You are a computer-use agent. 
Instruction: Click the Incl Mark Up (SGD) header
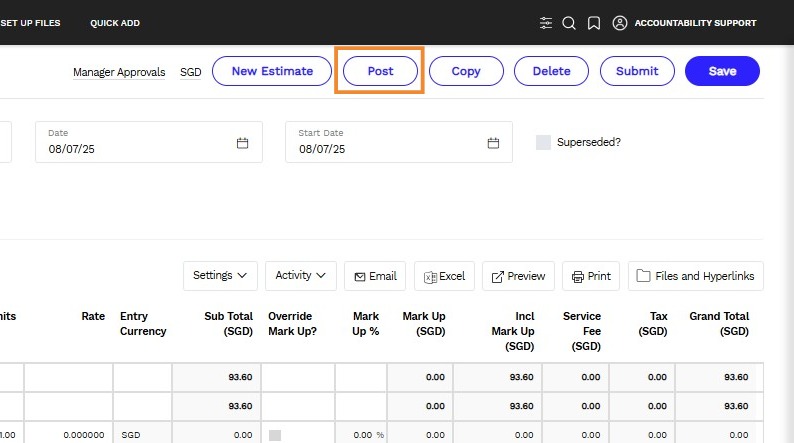tap(513, 331)
